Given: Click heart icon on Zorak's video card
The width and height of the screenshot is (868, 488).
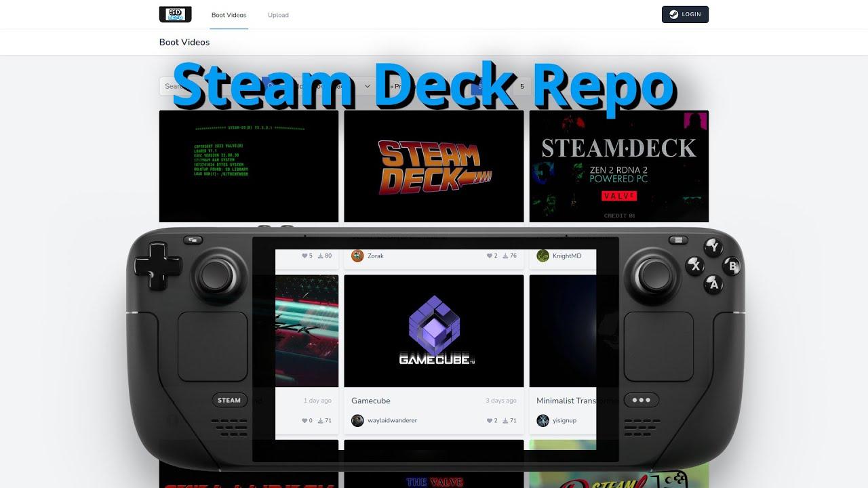Looking at the screenshot, I should [489, 256].
